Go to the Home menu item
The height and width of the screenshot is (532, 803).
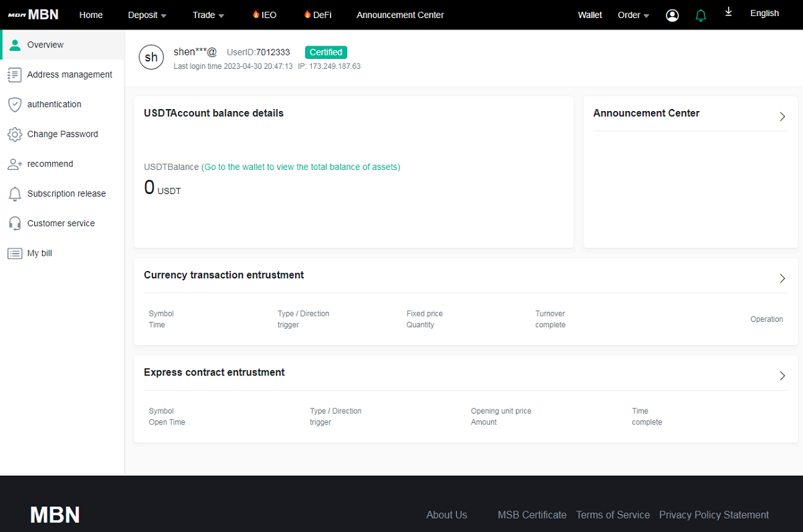coord(91,15)
